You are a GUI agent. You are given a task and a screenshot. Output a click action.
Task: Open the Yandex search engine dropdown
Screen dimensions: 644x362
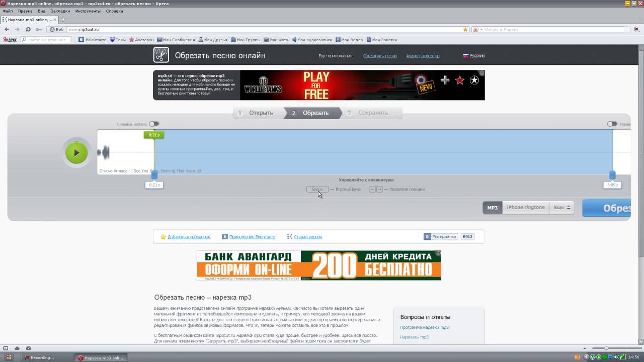[x=477, y=29]
